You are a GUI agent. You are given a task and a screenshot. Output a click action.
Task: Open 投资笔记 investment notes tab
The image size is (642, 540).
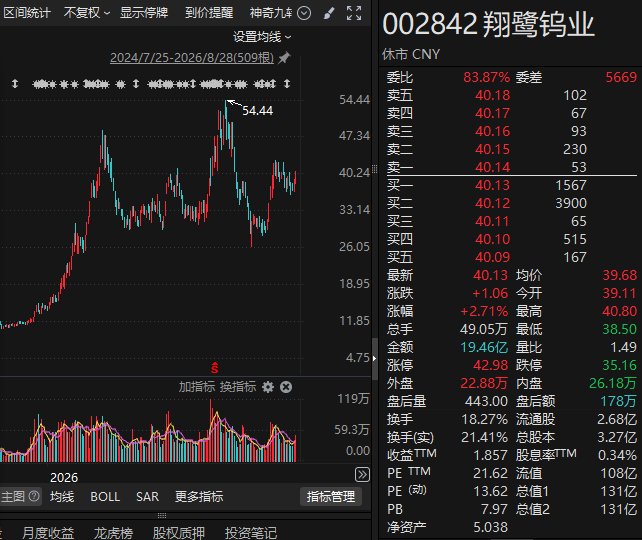[251, 533]
